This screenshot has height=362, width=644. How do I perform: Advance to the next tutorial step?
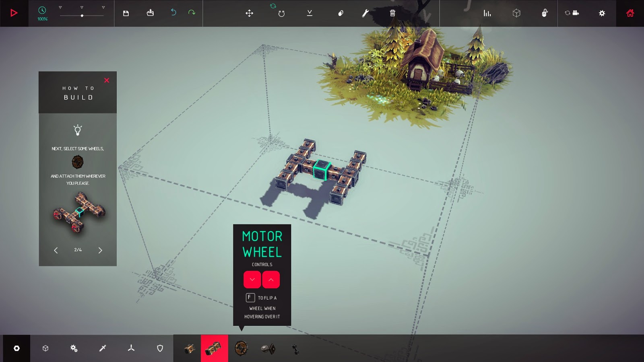(100, 250)
